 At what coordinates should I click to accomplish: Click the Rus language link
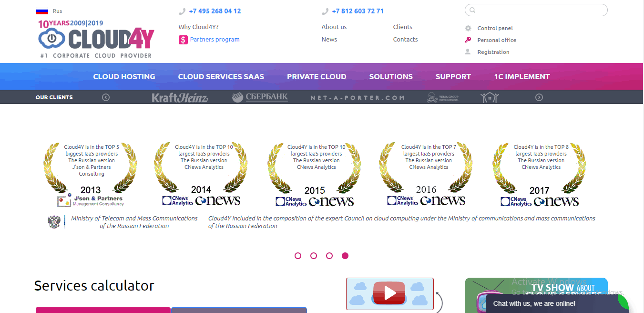(57, 11)
